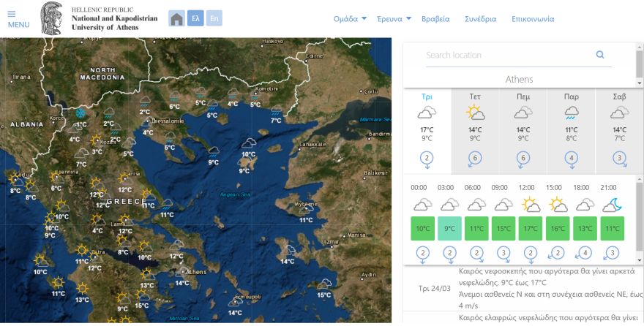
Task: Click the home icon button
Action: tap(176, 19)
